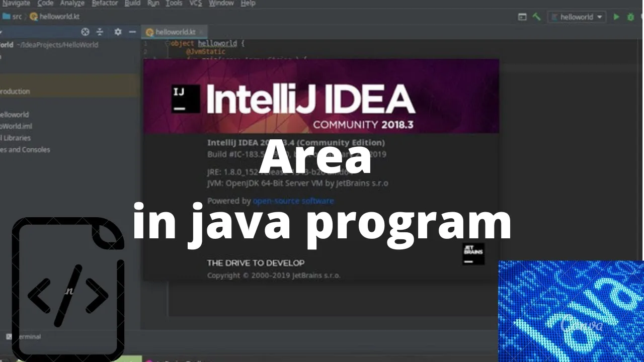The image size is (644, 362).
Task: Hide the project panel with minus icon
Action: (x=132, y=32)
